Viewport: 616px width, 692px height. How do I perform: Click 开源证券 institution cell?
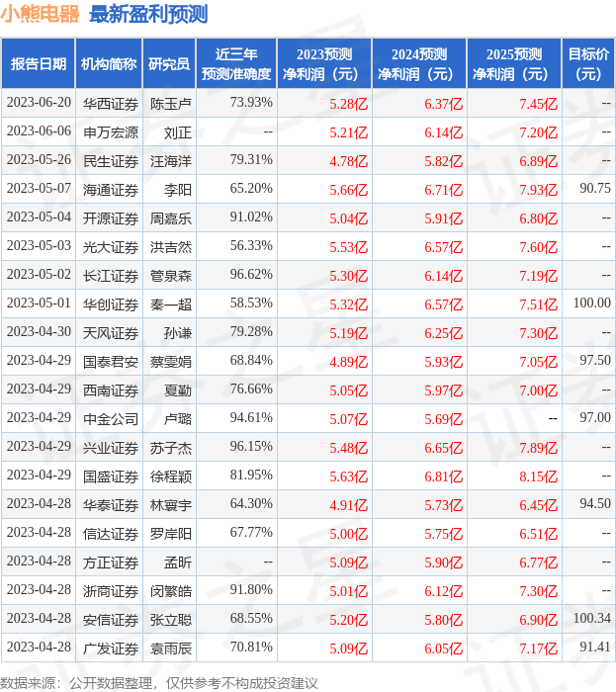pos(111,218)
